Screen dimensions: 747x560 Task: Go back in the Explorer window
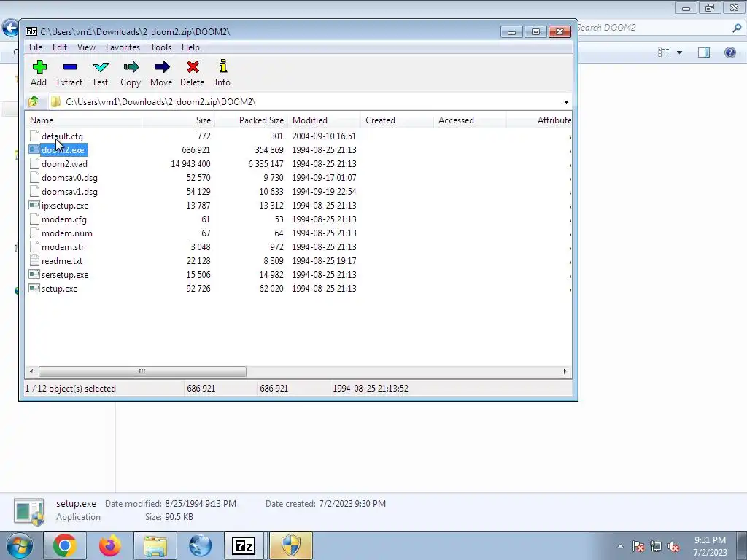(x=10, y=28)
